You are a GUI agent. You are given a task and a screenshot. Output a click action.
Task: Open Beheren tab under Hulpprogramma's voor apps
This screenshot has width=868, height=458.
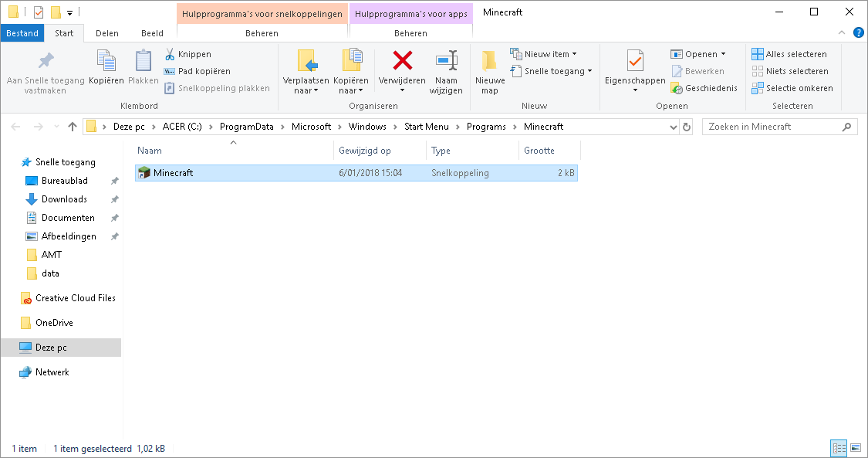(410, 33)
